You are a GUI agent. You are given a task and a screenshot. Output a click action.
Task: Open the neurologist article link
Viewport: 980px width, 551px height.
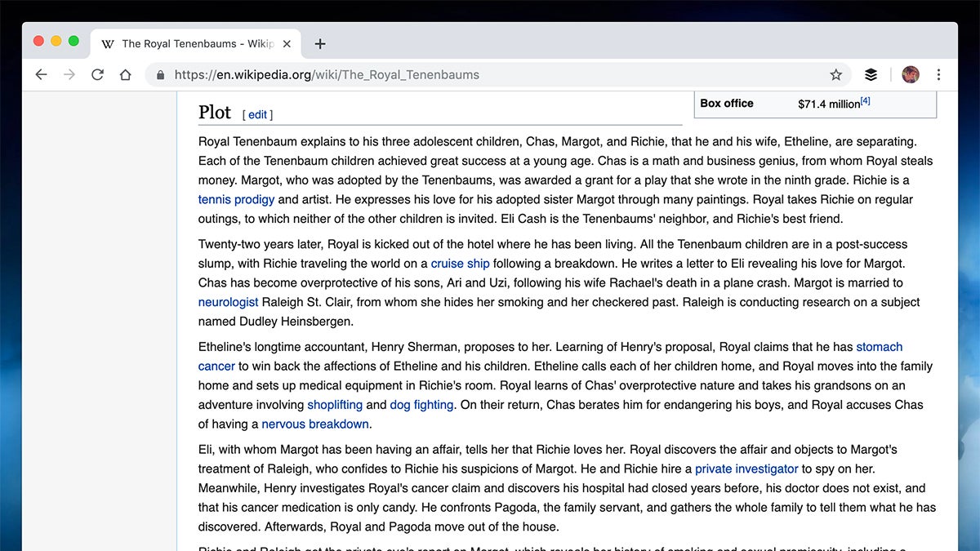(x=228, y=303)
